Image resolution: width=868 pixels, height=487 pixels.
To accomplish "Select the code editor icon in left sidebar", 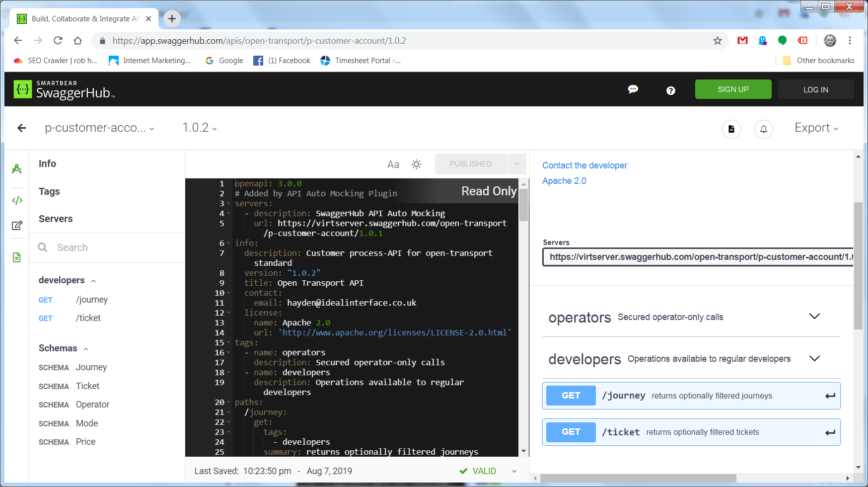I will (17, 200).
